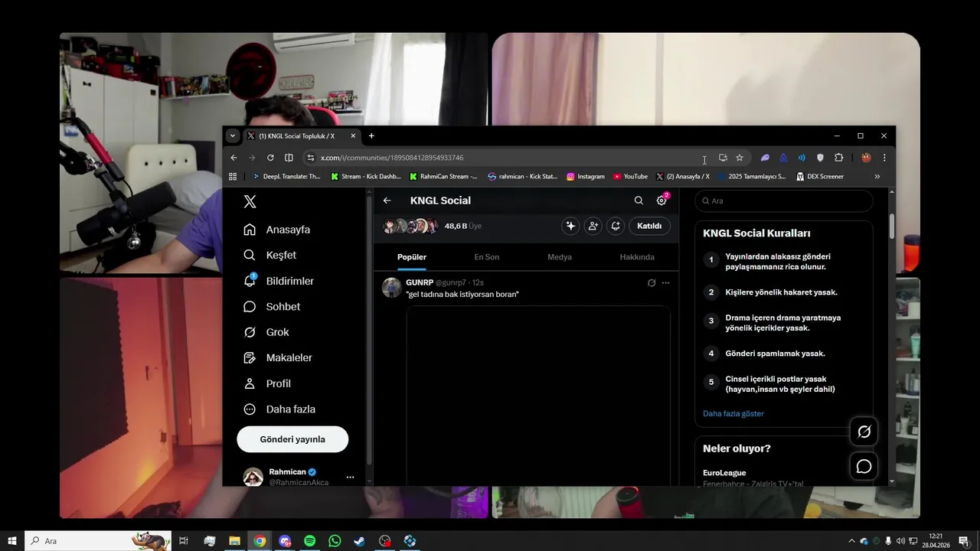Open Anasayfa from the sidebar
This screenshot has height=551, width=980.
276,230
